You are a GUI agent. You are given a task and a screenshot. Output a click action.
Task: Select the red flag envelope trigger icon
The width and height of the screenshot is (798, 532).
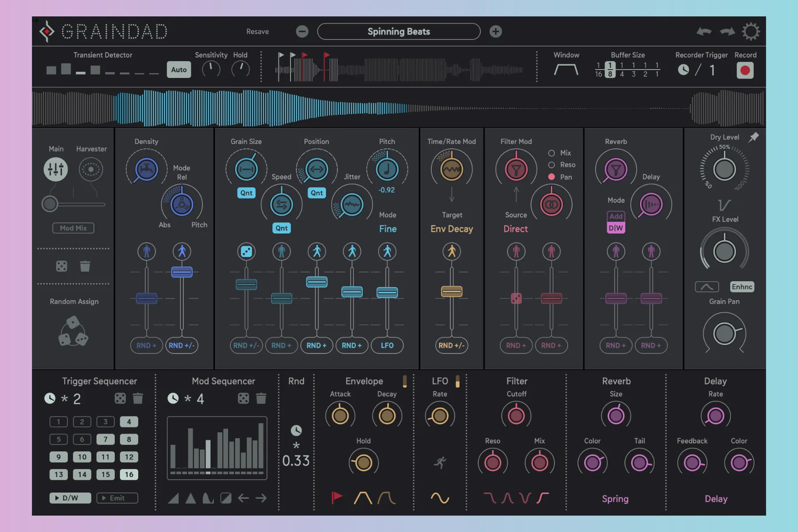[x=337, y=498]
